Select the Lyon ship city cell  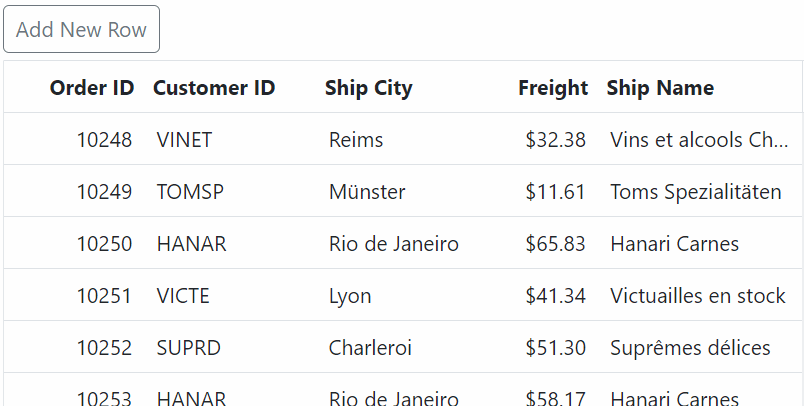pos(350,296)
